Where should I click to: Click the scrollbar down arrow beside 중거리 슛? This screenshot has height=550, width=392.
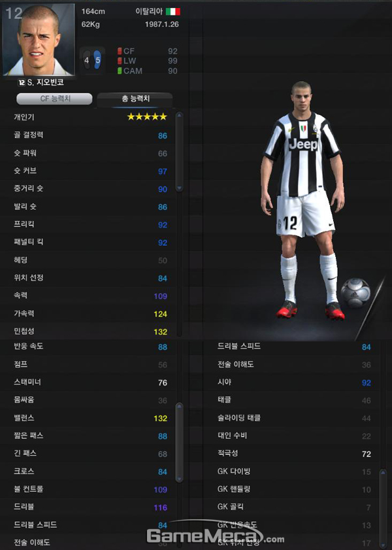click(180, 188)
